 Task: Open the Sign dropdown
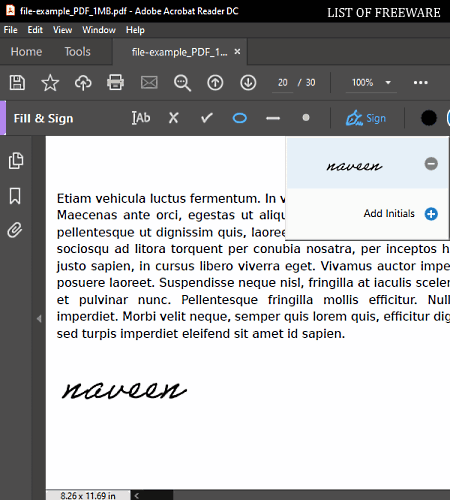pos(366,118)
